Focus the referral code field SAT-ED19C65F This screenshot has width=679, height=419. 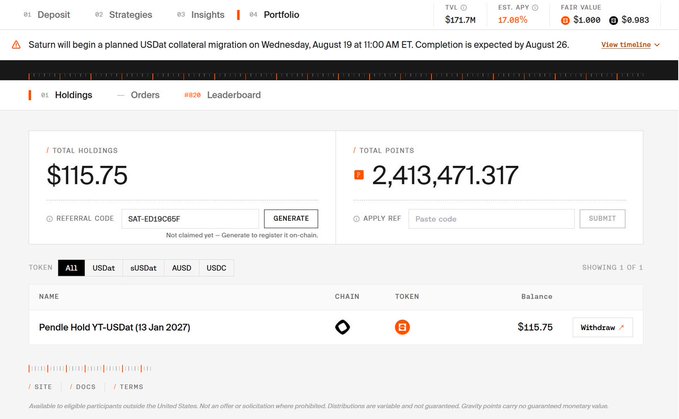click(190, 219)
